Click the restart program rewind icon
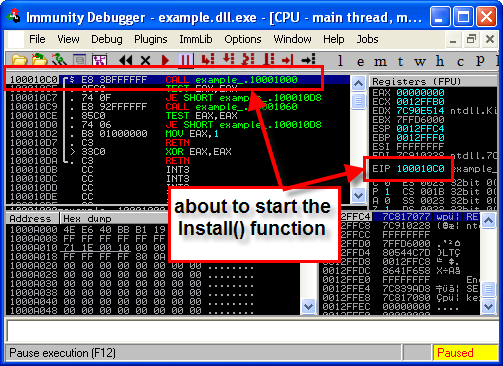The width and height of the screenshot is (503, 366). pos(125,60)
